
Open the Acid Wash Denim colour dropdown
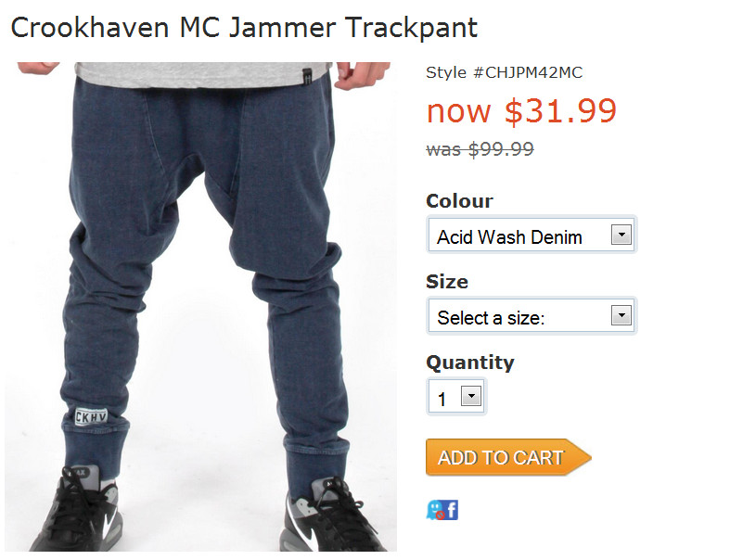click(x=531, y=235)
